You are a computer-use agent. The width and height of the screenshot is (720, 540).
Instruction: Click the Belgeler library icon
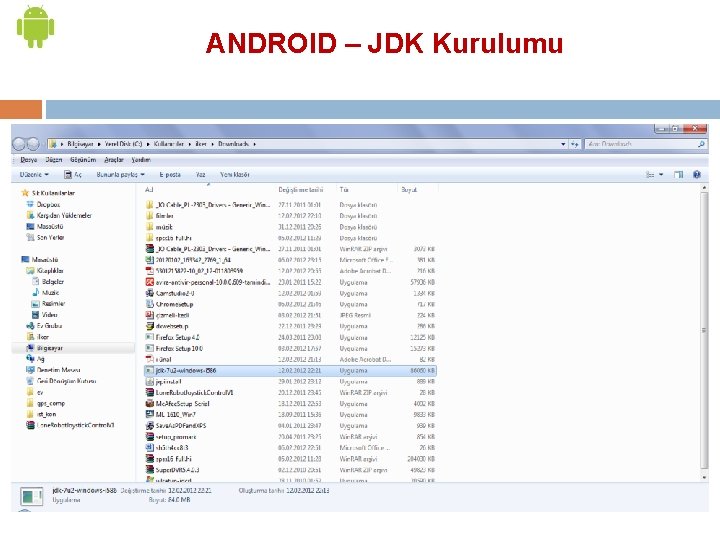35,281
